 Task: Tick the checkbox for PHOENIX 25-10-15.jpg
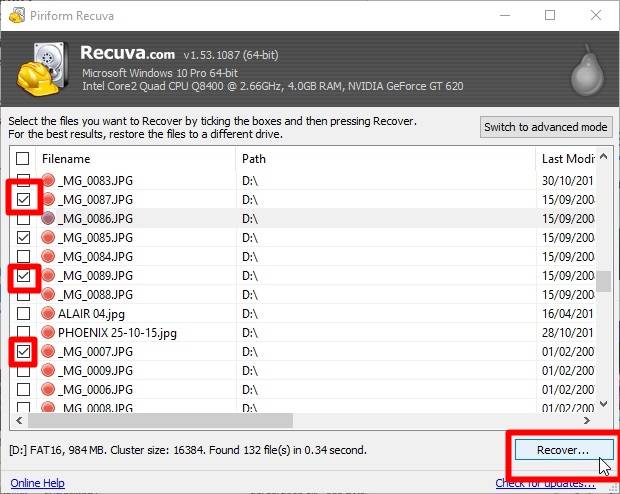pyautogui.click(x=23, y=332)
